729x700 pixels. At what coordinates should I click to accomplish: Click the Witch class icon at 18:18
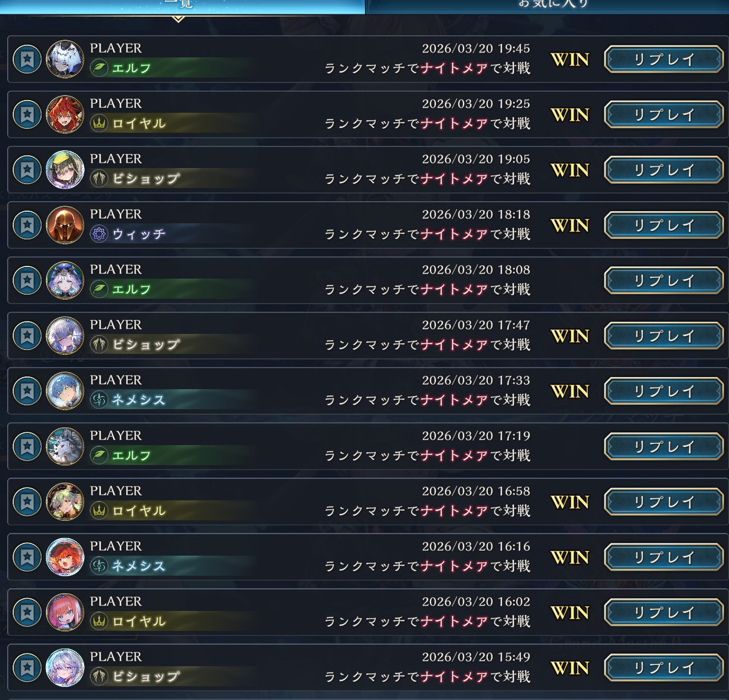99,234
